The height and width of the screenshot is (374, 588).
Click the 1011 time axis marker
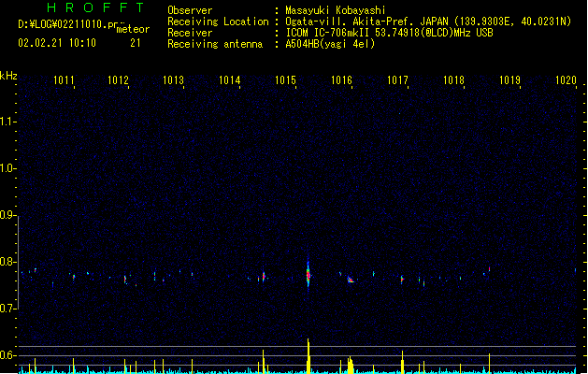[64, 80]
